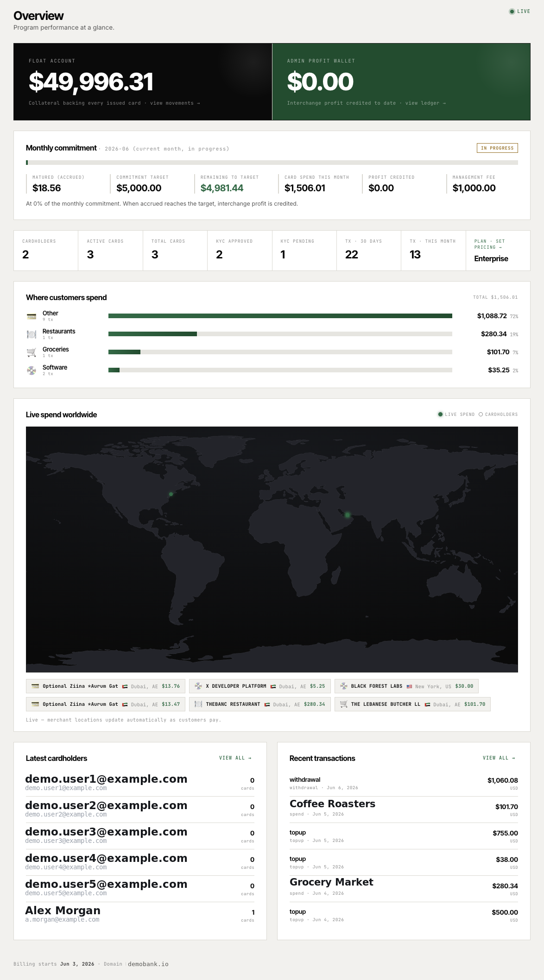Click the ACTIVE CARDS stat tile
Image resolution: width=544 pixels, height=980 pixels.
110,251
